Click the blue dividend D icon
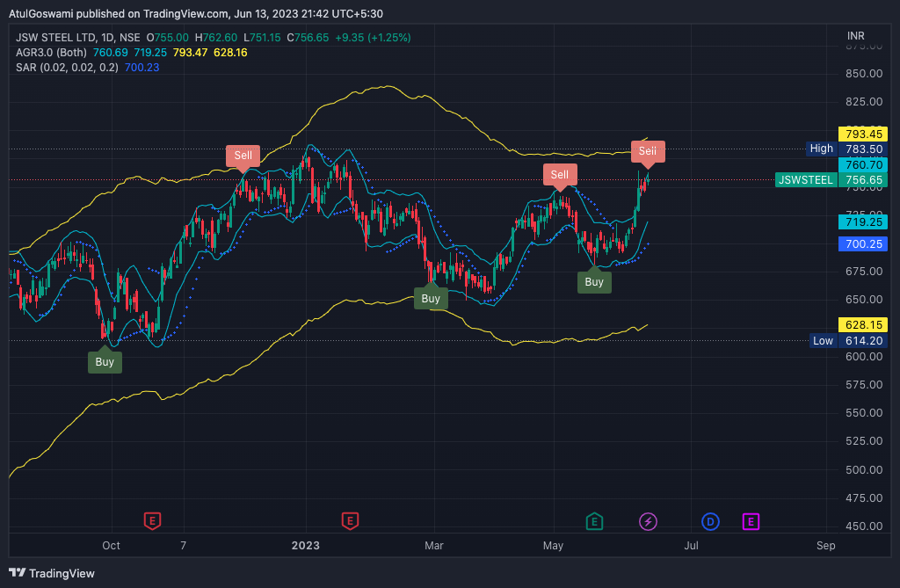The height and width of the screenshot is (588, 900). [710, 521]
